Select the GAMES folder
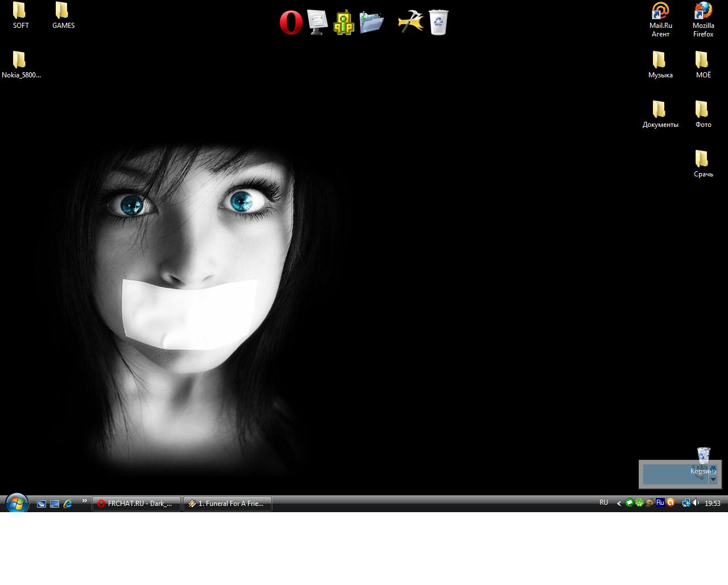Screen dimensions: 728x585 (x=63, y=15)
